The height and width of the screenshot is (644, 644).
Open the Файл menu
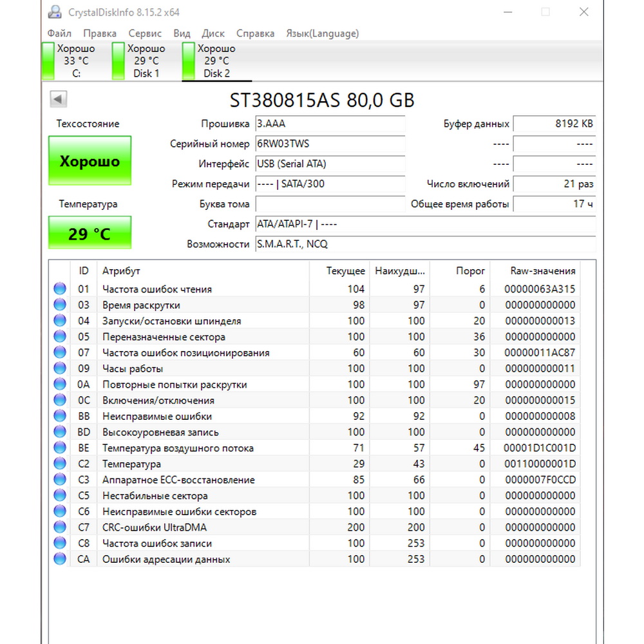point(59,33)
